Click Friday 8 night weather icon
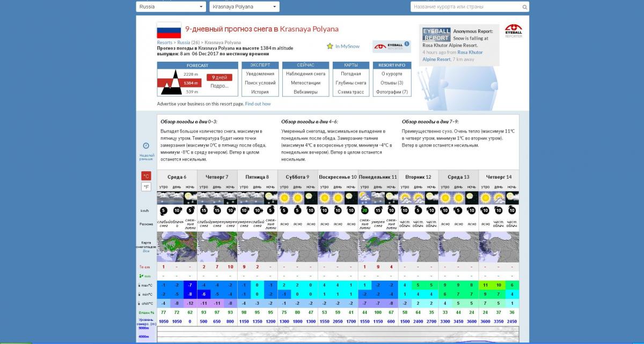Viewport: 644px width, 344px height. tap(271, 197)
